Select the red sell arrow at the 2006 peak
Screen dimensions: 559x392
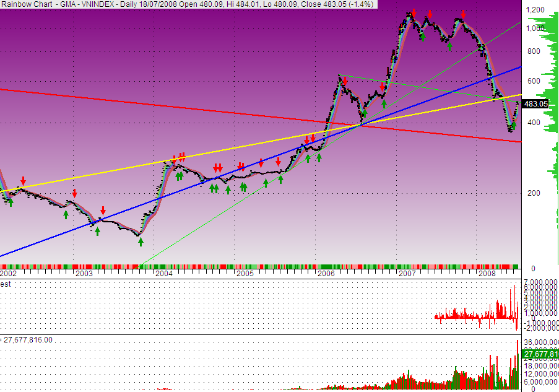pyautogui.click(x=345, y=80)
